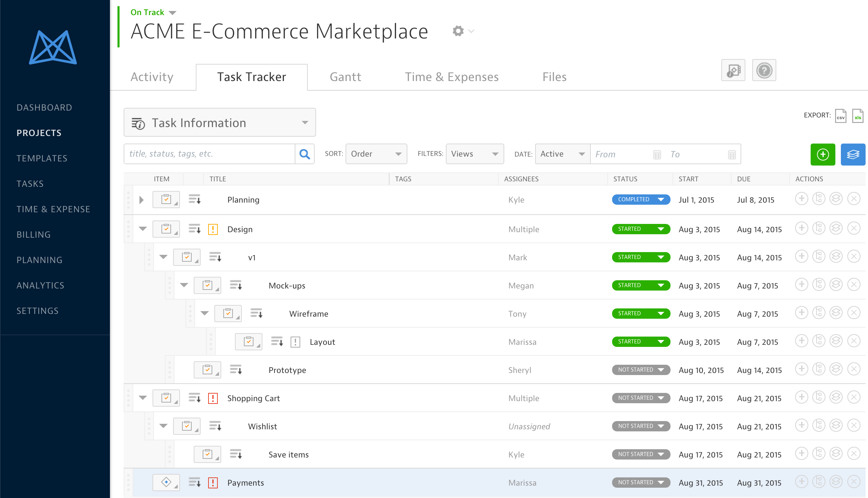Export tasks as CSV file
Image resolution: width=868 pixels, height=498 pixels.
point(841,116)
